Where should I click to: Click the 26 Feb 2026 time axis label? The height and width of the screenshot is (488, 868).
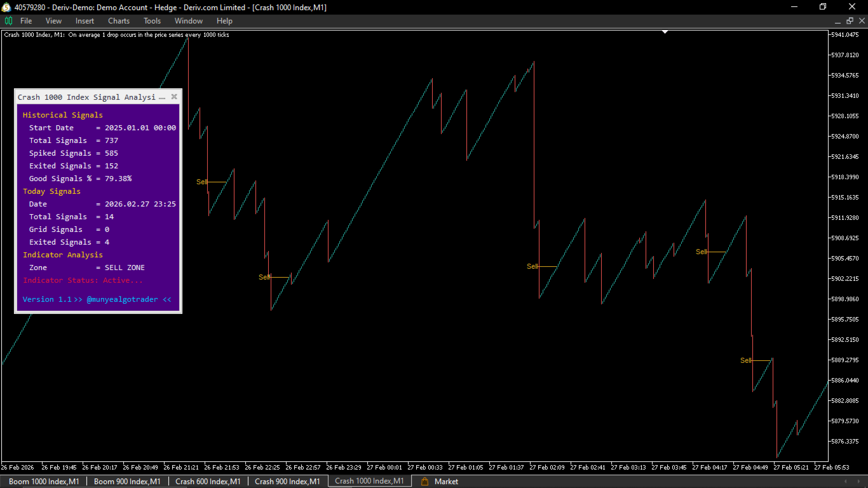tap(18, 468)
